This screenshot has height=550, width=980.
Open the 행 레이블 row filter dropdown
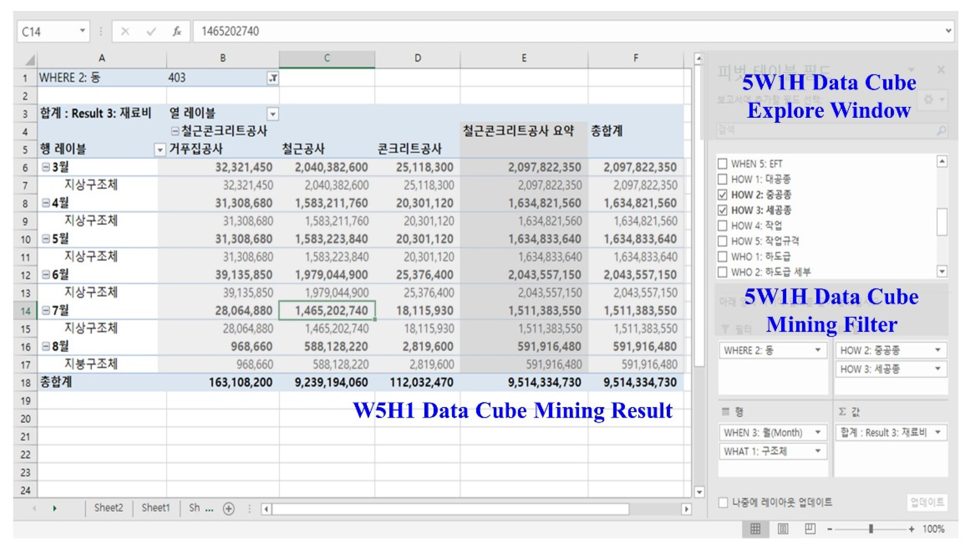pyautogui.click(x=160, y=150)
